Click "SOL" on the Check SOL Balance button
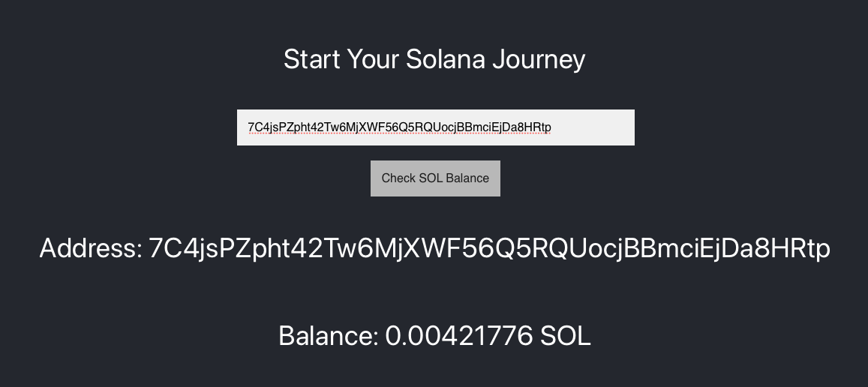 [432, 178]
